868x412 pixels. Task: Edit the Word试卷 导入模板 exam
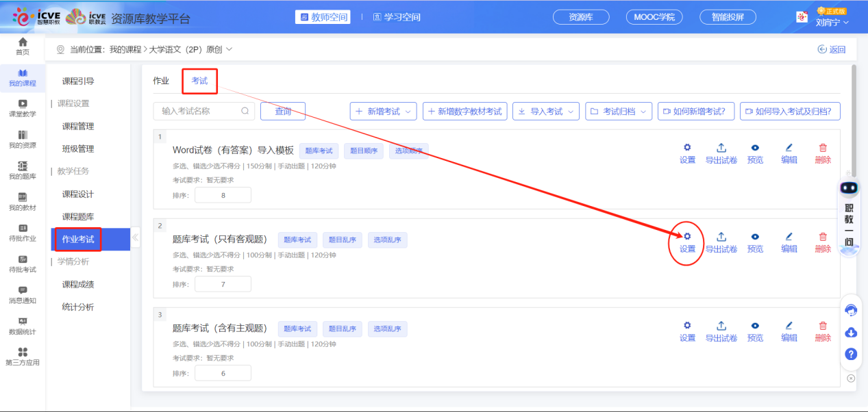(789, 153)
